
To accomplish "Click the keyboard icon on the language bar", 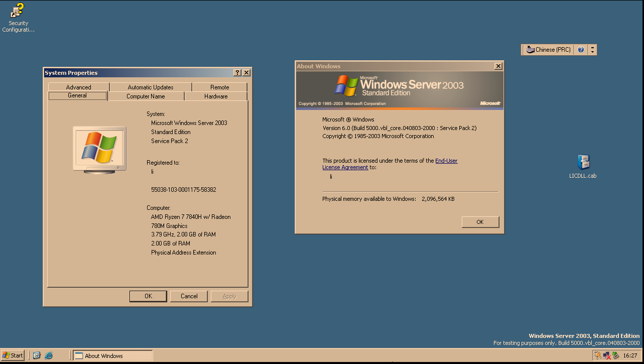I will click(x=530, y=50).
